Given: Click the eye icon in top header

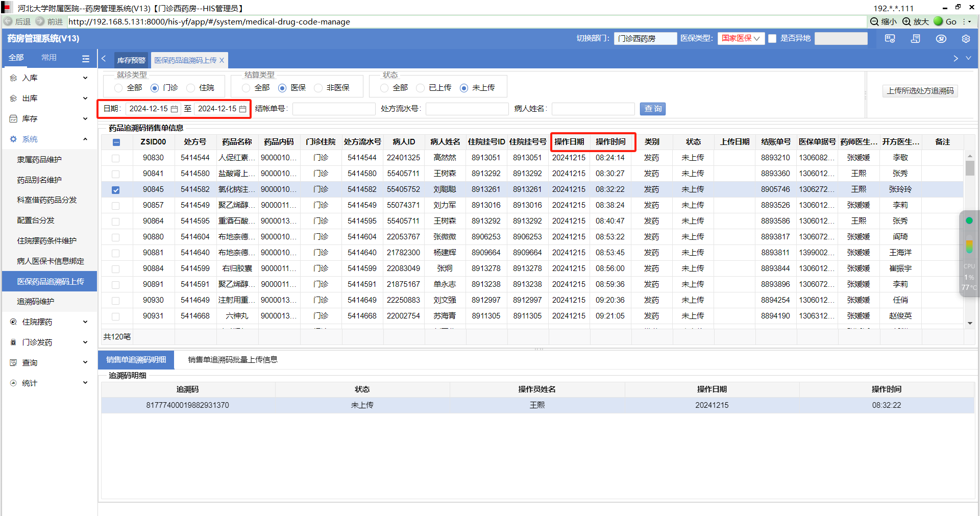Looking at the screenshot, I should (941, 39).
